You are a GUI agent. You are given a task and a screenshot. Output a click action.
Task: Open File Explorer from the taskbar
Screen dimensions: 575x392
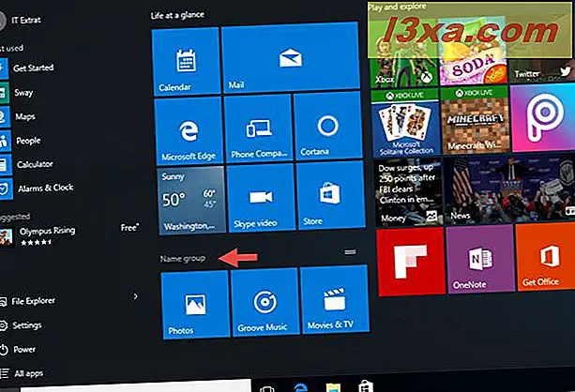[x=333, y=387]
